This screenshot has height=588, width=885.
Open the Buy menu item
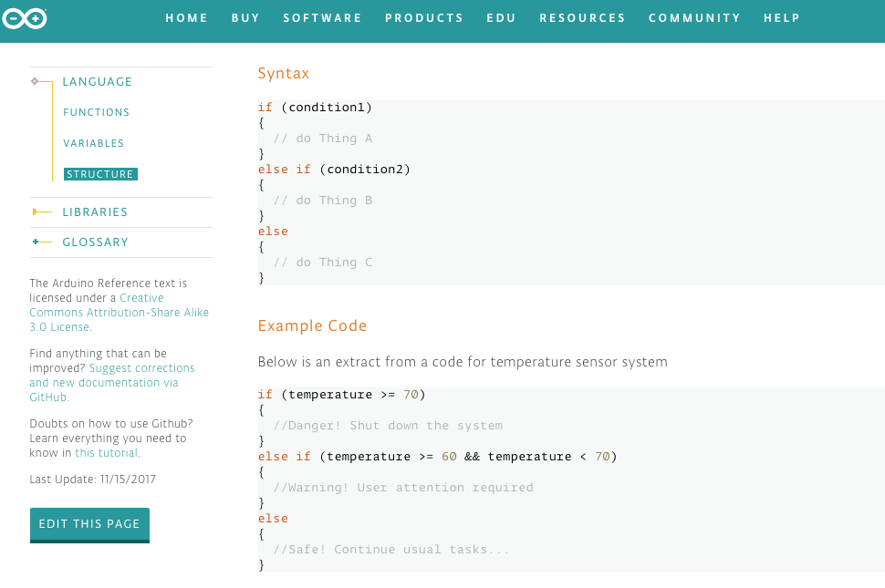245,18
